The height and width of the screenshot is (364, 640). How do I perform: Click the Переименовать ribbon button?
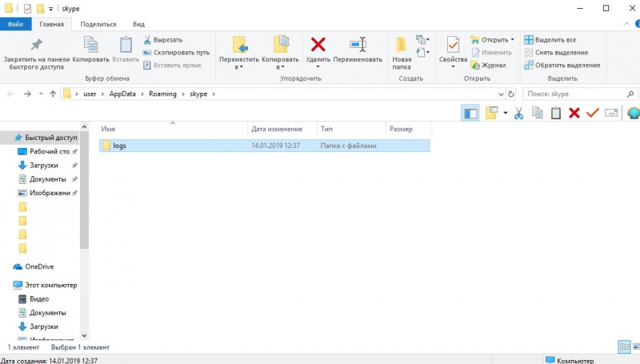click(x=358, y=50)
